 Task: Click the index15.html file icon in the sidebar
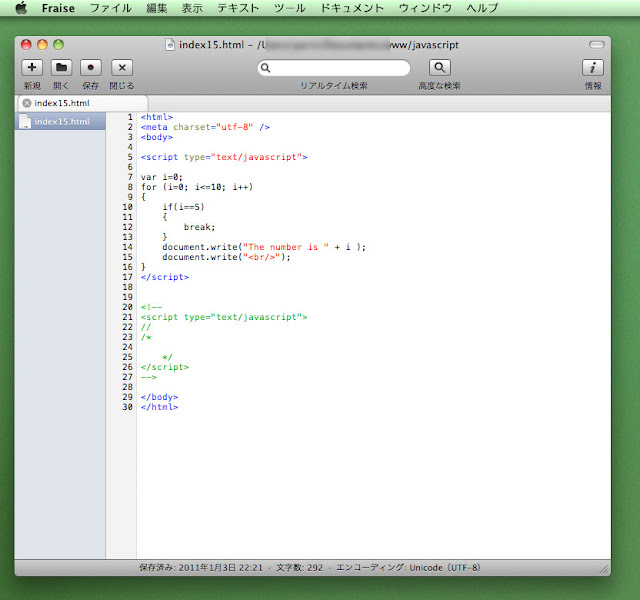coord(25,122)
